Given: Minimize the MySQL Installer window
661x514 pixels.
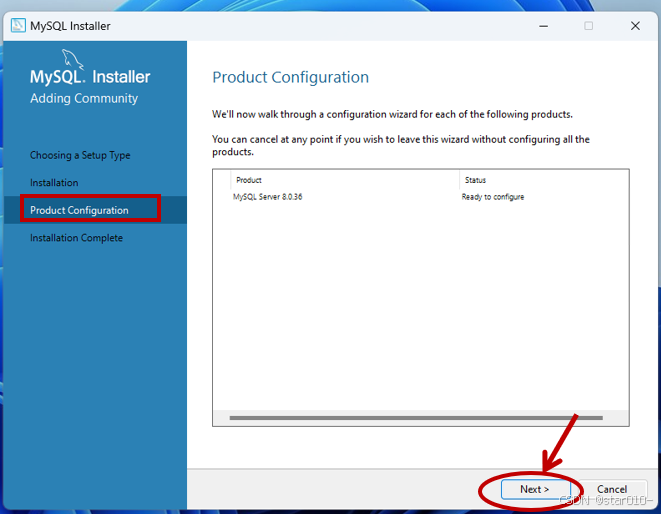Looking at the screenshot, I should click(x=543, y=26).
